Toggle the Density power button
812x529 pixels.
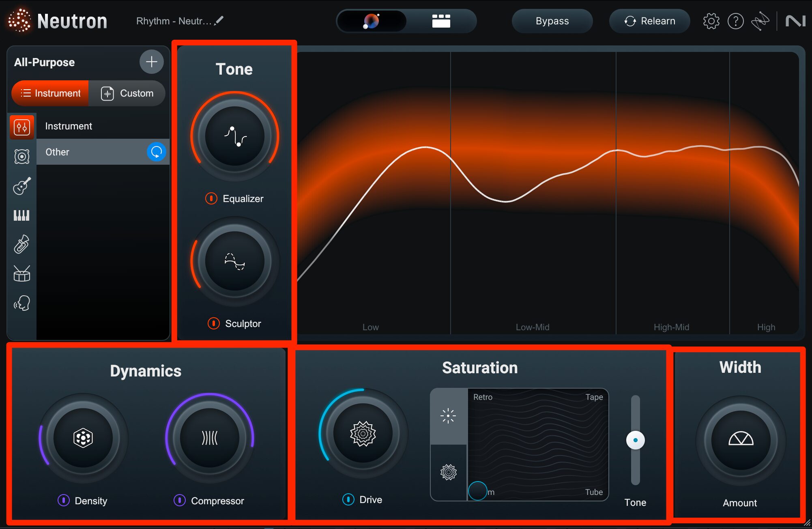(x=64, y=501)
